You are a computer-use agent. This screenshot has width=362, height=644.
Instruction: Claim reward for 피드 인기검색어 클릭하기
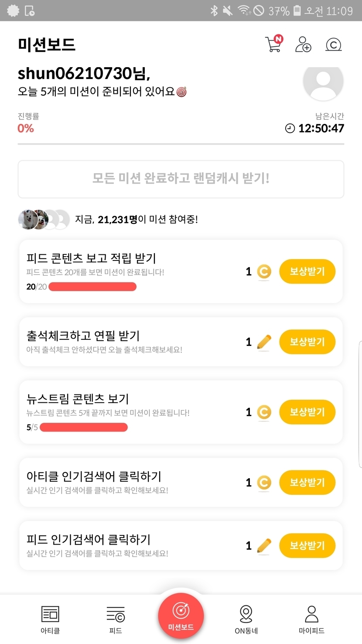307,545
